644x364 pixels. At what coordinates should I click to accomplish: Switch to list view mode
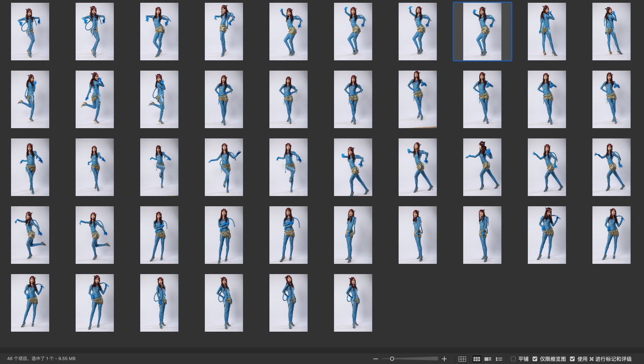coord(499,359)
